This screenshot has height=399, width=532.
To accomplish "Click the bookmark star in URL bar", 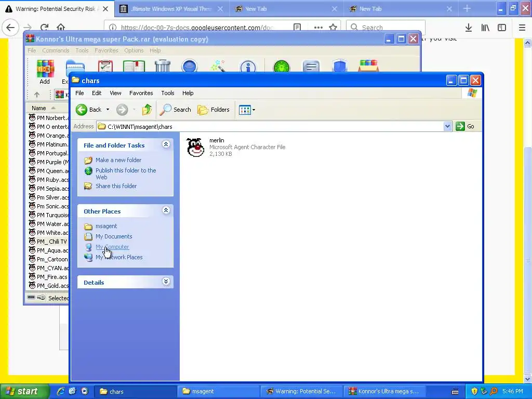I will coord(333,27).
